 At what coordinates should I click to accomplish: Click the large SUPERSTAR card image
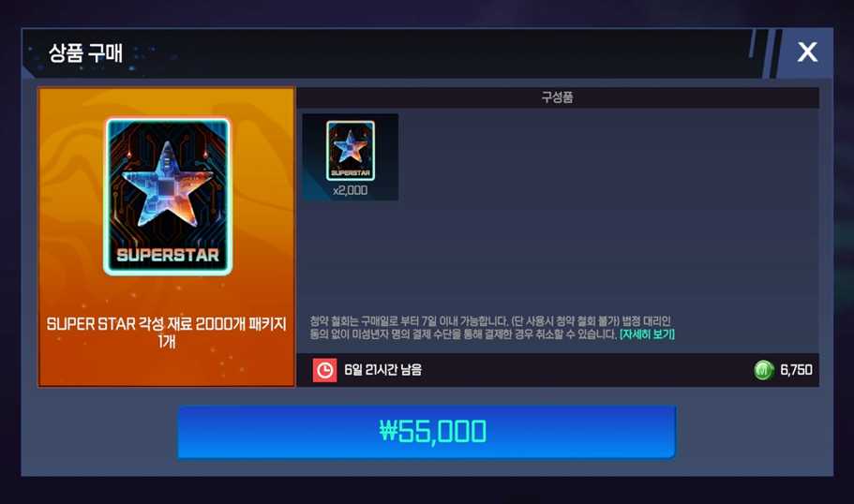(x=168, y=196)
